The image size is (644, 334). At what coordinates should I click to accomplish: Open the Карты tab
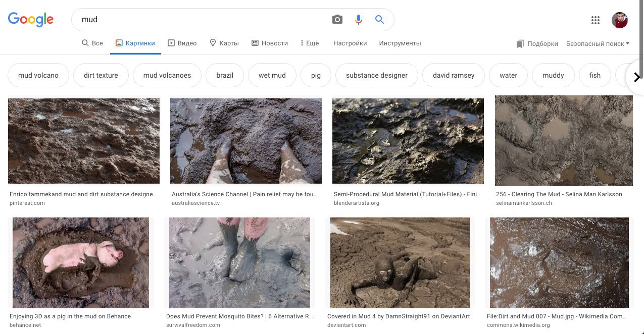(x=224, y=43)
